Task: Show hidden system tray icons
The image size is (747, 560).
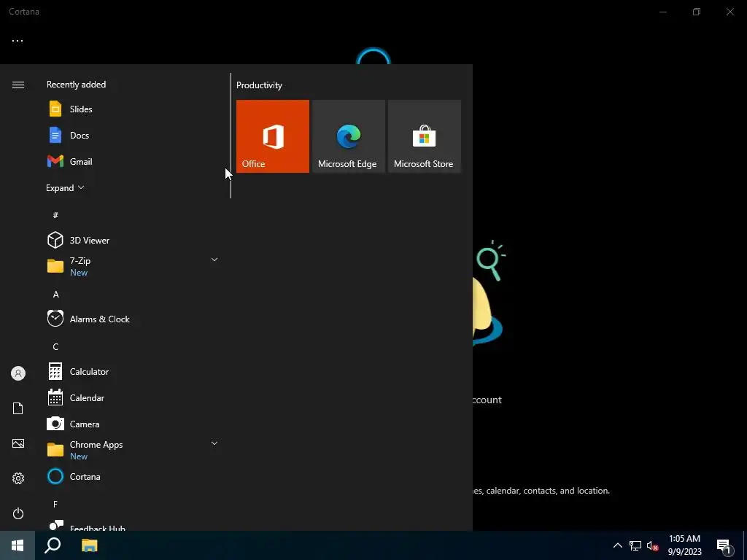Action: pyautogui.click(x=617, y=545)
